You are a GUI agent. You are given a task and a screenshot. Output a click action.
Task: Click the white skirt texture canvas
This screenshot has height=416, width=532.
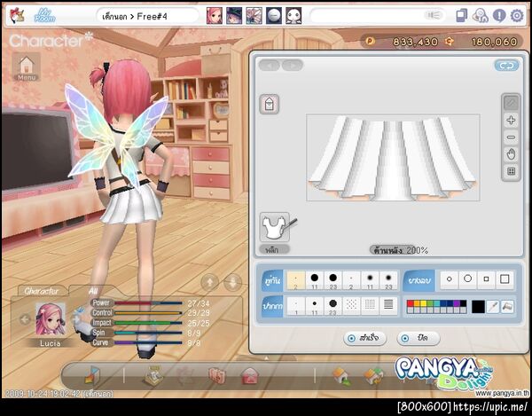393,158
